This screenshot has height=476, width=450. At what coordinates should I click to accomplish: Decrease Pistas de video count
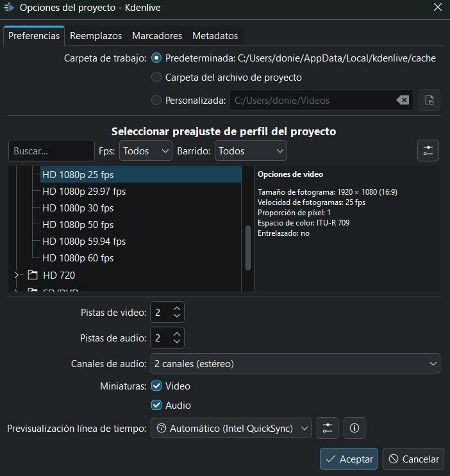[177, 316]
